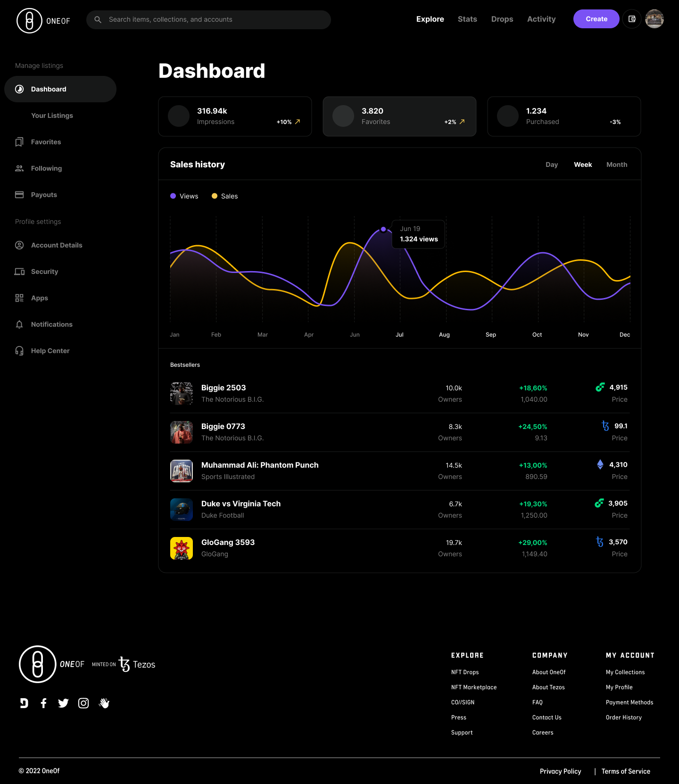Open the Drops navigation item

(x=502, y=19)
